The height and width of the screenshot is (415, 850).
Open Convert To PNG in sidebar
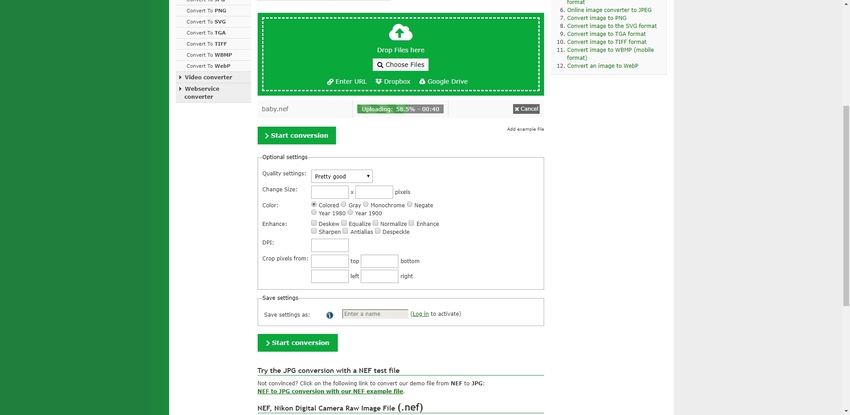[x=206, y=10]
